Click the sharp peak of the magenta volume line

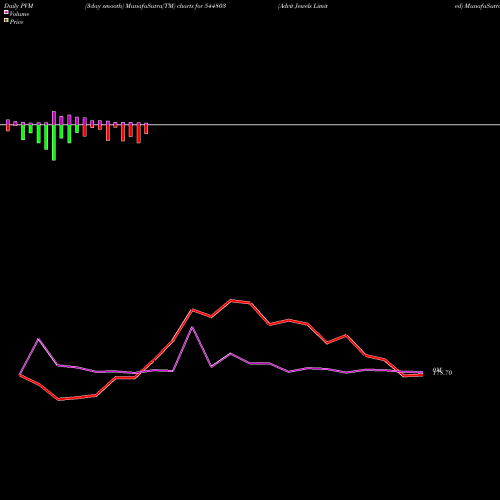coord(192,328)
